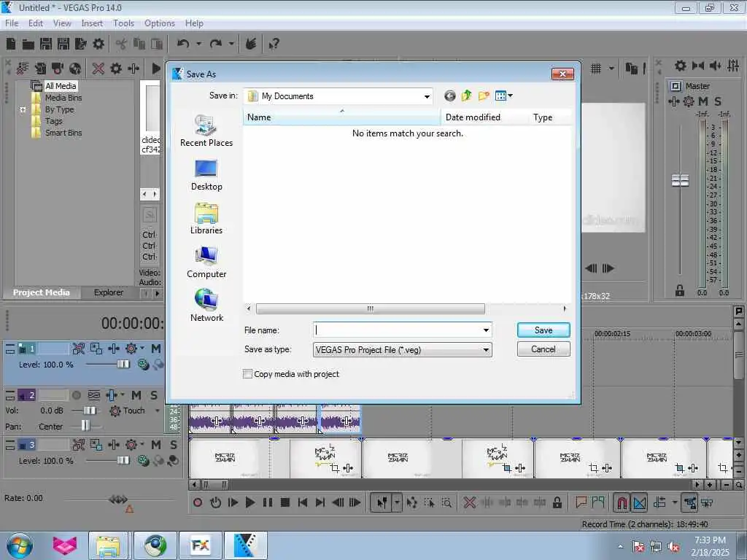The image size is (747, 560).
Task: Click the Cut scissors icon
Action: coord(122,44)
